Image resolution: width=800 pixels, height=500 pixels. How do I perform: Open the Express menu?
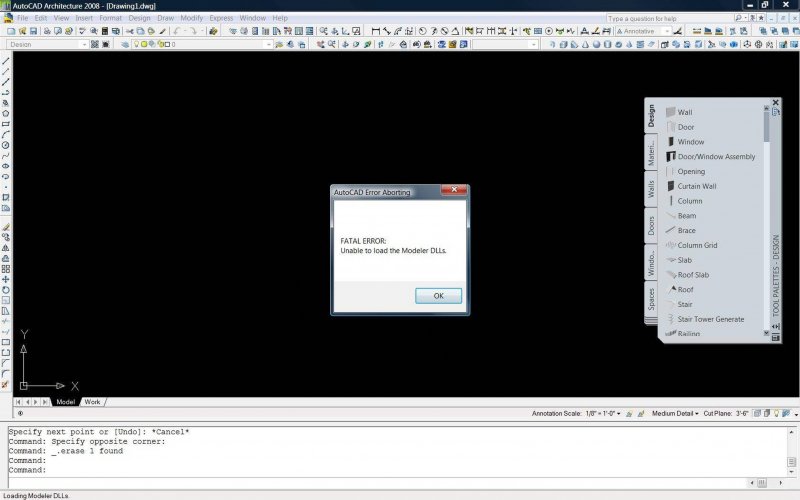(221, 18)
